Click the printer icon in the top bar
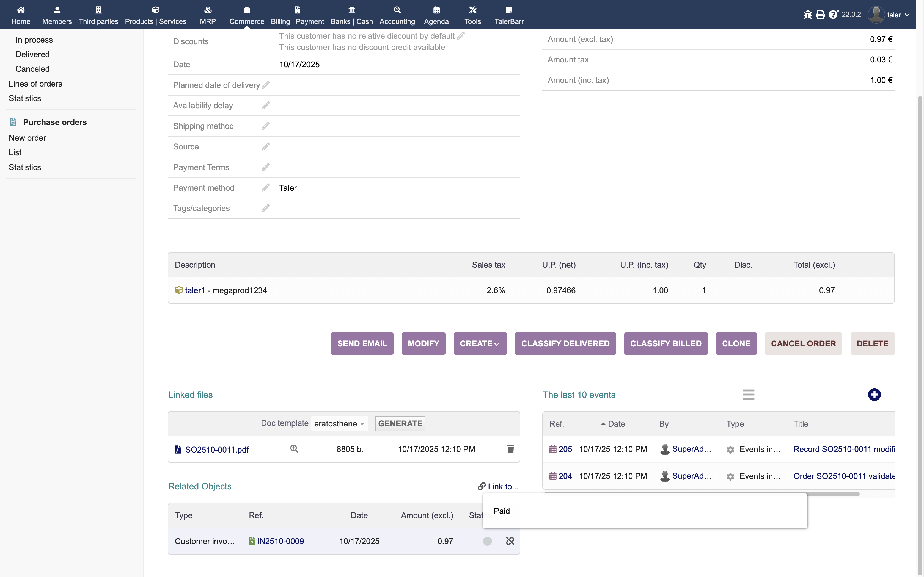924x577 pixels. point(820,15)
